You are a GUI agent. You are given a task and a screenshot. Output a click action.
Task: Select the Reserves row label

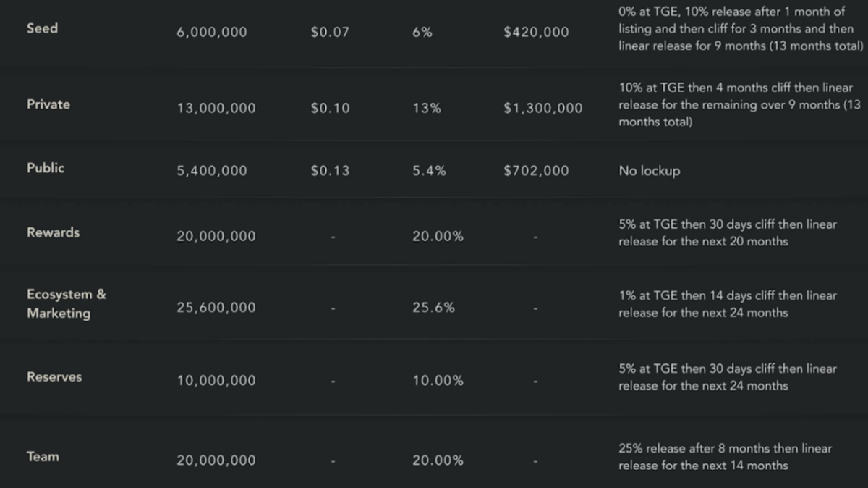coord(54,376)
